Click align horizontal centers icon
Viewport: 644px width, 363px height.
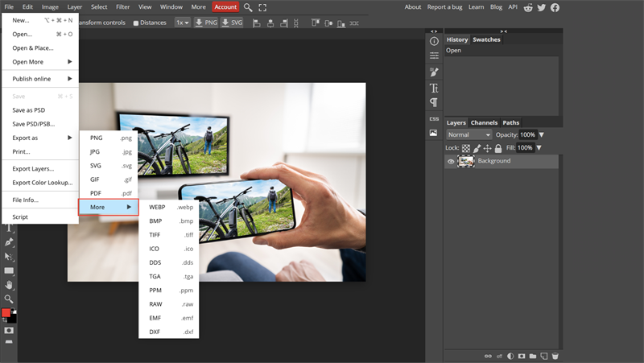tap(270, 23)
